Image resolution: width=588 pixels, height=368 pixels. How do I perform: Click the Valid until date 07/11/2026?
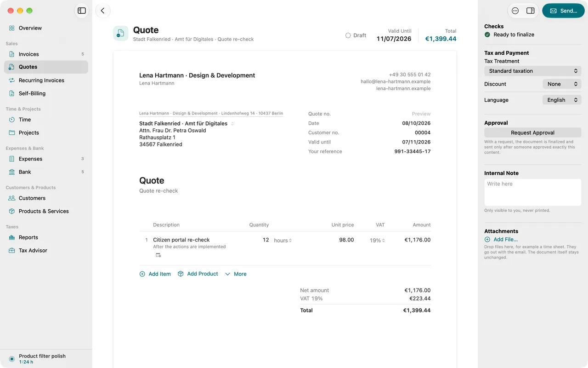417,142
